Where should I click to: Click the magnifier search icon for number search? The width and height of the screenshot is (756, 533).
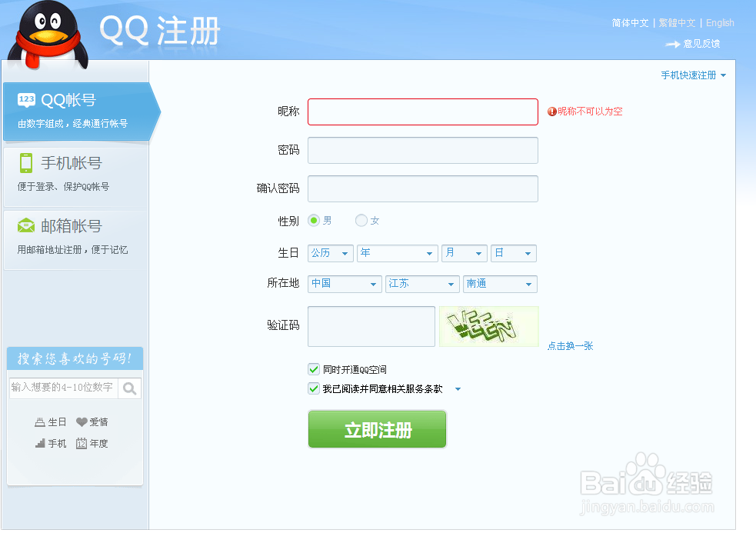point(130,388)
